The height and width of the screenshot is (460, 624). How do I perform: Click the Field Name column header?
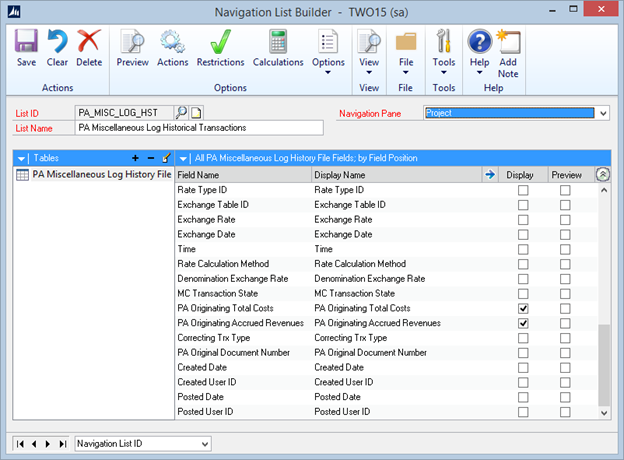[x=243, y=175]
